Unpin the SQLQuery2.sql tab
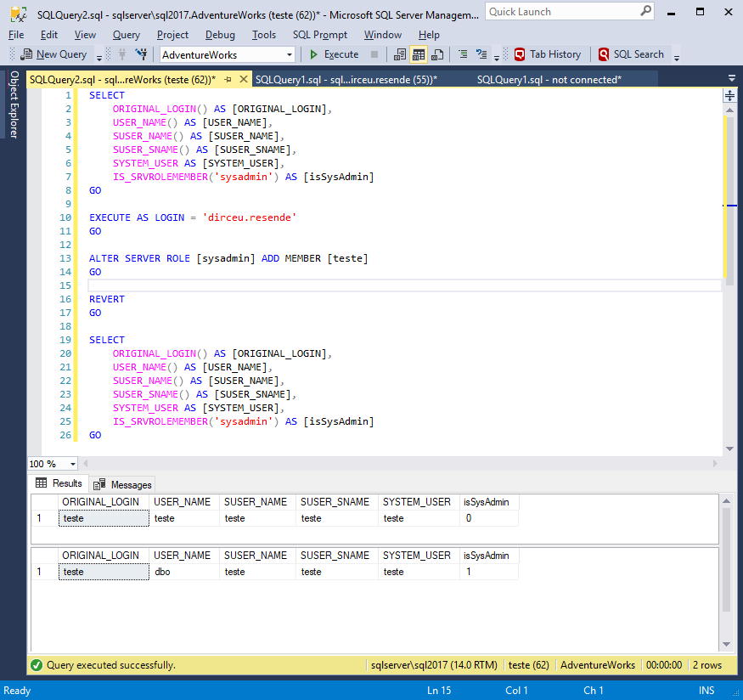The width and height of the screenshot is (743, 700). point(228,77)
